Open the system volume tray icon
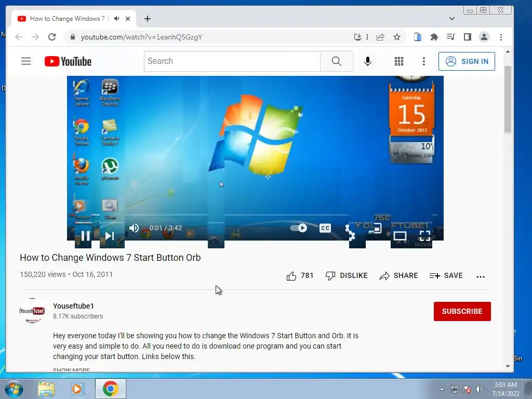The width and height of the screenshot is (532, 399). (480, 389)
